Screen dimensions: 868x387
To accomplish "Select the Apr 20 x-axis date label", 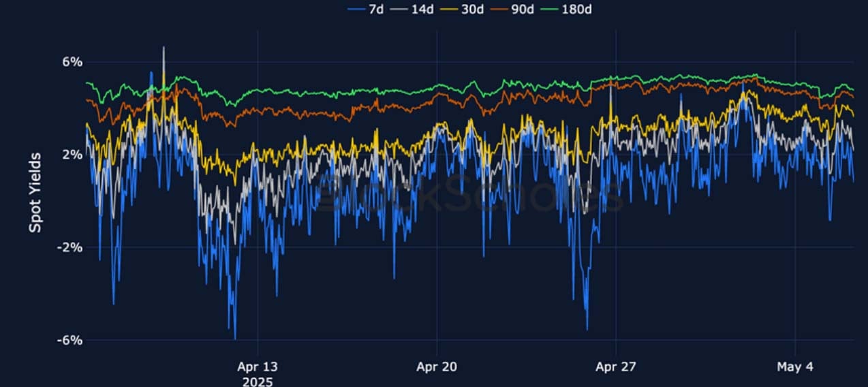I will point(437,367).
